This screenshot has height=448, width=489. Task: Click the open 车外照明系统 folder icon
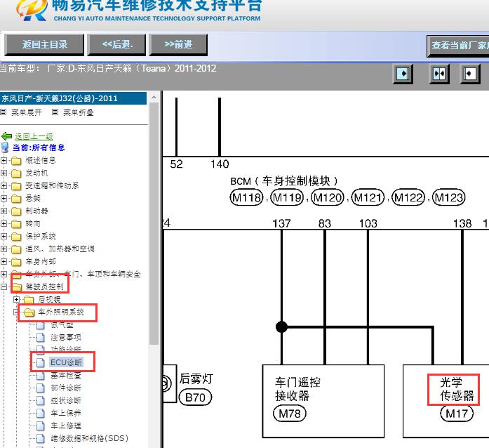tap(29, 312)
